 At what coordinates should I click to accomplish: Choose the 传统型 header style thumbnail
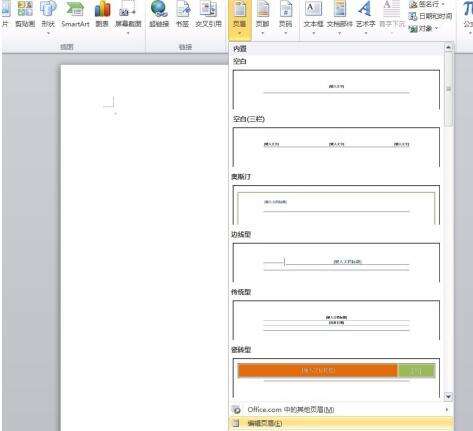pos(336,320)
